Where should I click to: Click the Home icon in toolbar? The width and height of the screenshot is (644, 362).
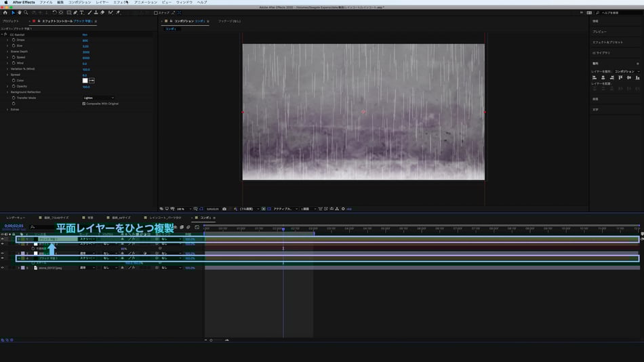(5, 12)
